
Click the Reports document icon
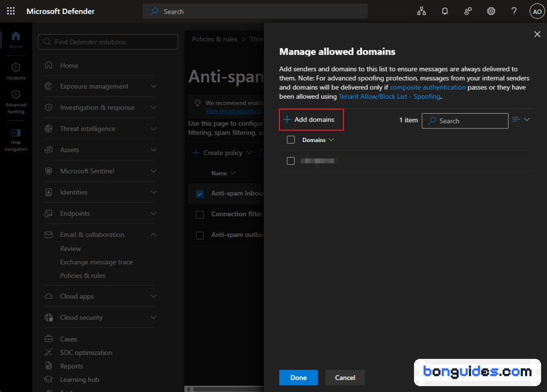(49, 366)
